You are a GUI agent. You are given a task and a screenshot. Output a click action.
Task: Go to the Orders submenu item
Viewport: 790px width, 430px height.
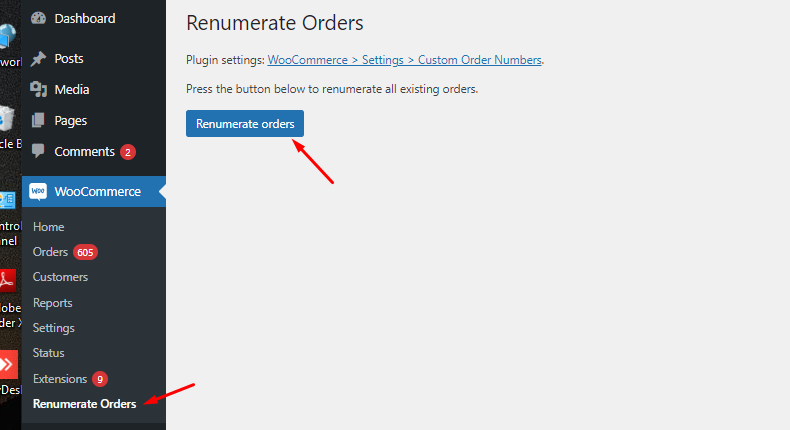[x=50, y=252]
